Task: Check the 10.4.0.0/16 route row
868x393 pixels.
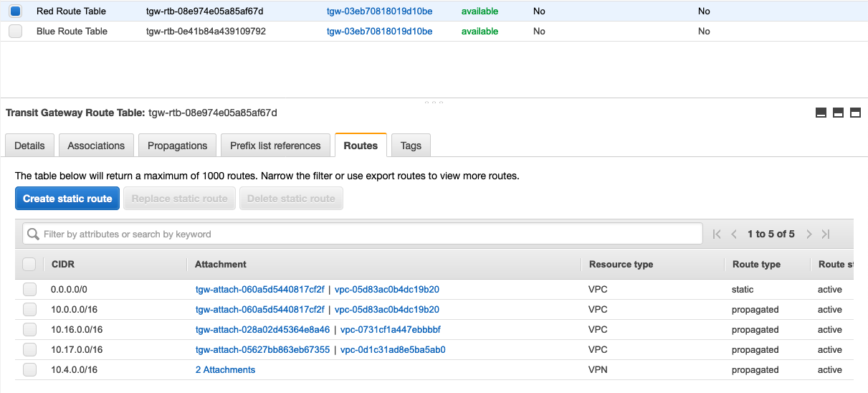Action: [29, 370]
